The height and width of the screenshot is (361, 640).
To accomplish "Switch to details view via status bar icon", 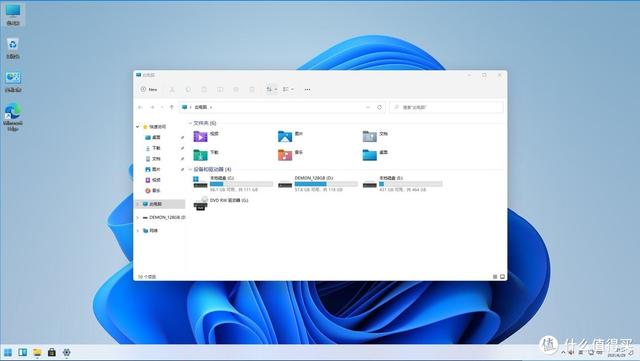I will tap(495, 276).
